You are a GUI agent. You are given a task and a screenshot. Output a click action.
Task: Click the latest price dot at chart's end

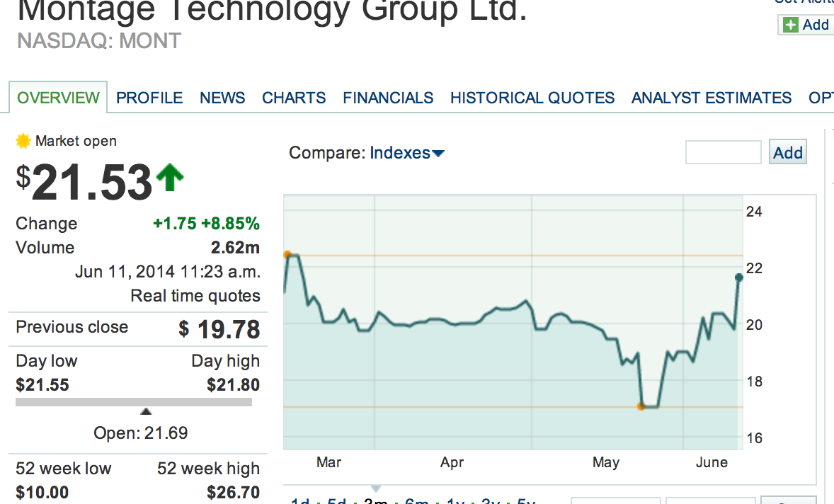[x=739, y=278]
